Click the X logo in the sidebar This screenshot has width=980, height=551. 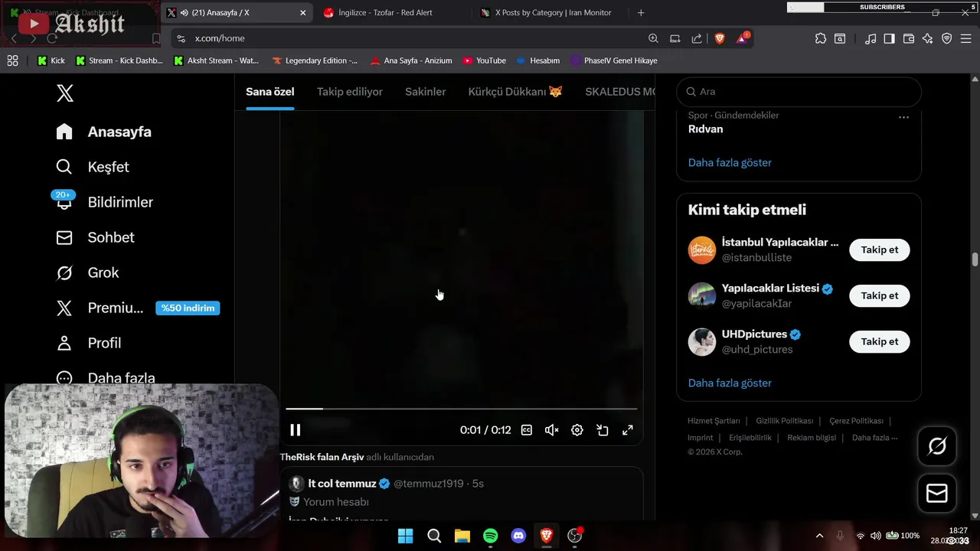coord(65,93)
